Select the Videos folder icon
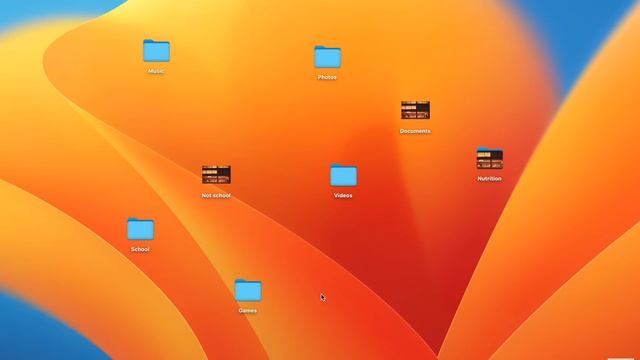Viewport: 640px width, 360px height. (x=343, y=175)
